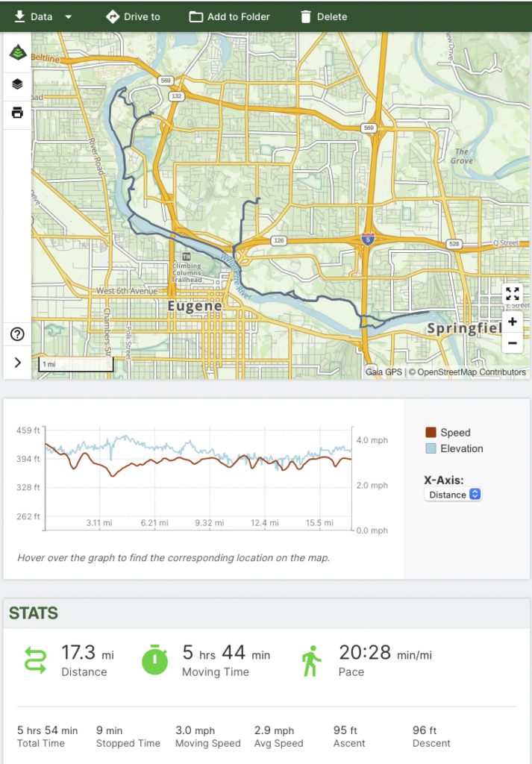Zoom out on the map
The width and height of the screenshot is (532, 764).
pyautogui.click(x=512, y=343)
